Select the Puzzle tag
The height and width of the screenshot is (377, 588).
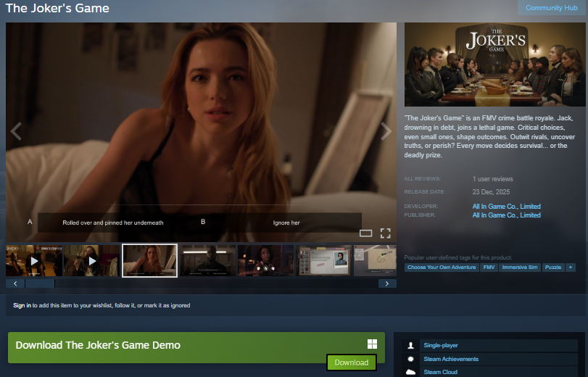click(x=552, y=267)
